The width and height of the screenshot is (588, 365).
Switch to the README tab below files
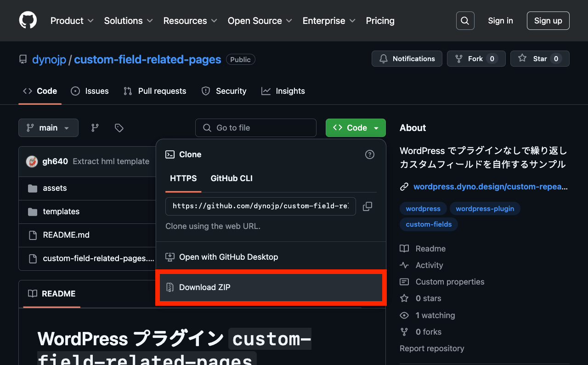[x=51, y=293]
